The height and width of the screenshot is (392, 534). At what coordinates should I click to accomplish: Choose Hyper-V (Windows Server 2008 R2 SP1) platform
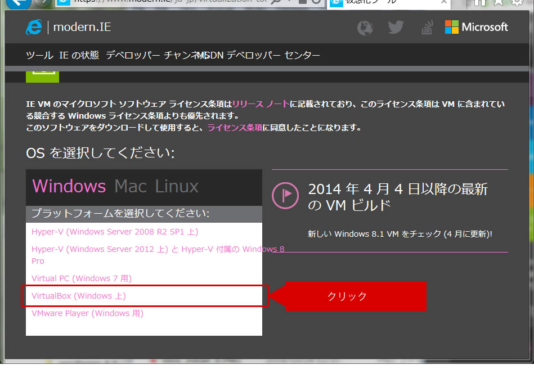115,232
